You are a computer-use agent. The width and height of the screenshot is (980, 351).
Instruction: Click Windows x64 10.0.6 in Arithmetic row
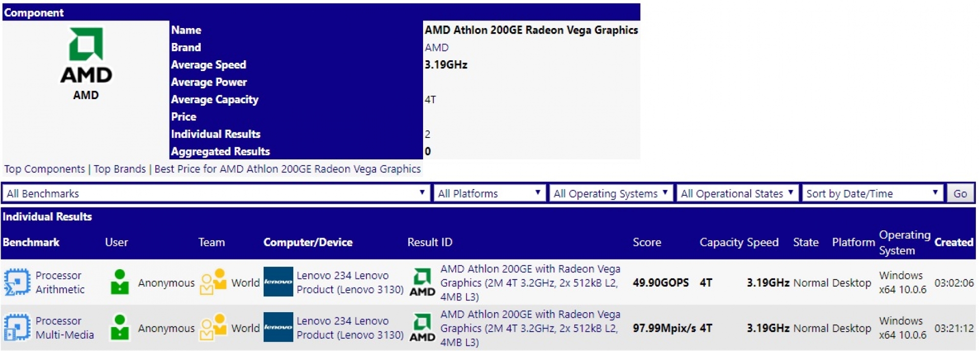point(902,283)
